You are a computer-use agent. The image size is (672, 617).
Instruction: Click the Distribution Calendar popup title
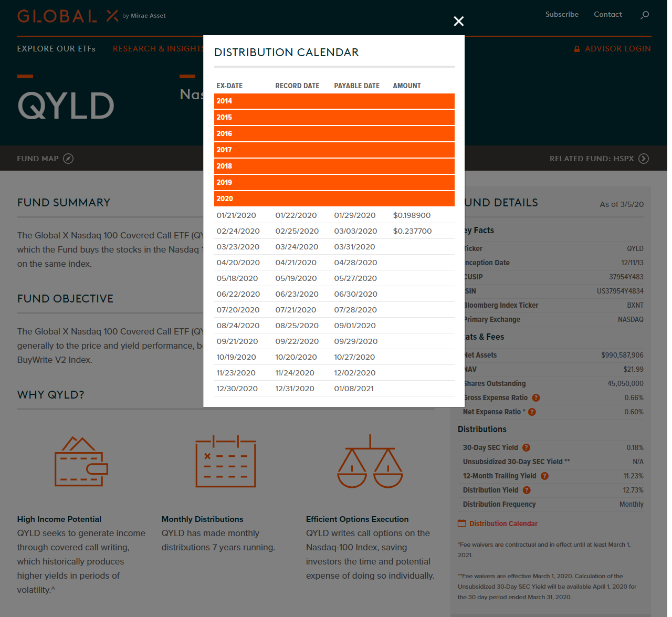coord(287,53)
